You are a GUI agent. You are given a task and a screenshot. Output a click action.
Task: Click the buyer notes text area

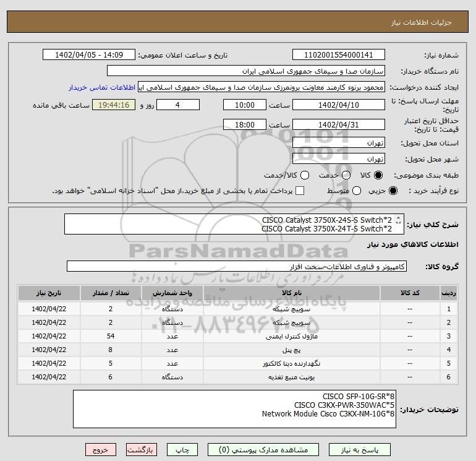click(x=234, y=409)
